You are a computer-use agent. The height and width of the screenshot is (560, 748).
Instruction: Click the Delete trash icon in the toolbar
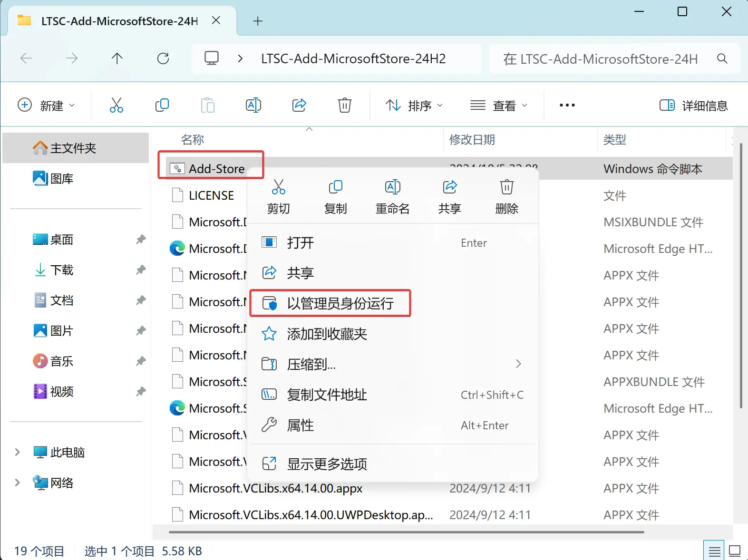tap(345, 105)
